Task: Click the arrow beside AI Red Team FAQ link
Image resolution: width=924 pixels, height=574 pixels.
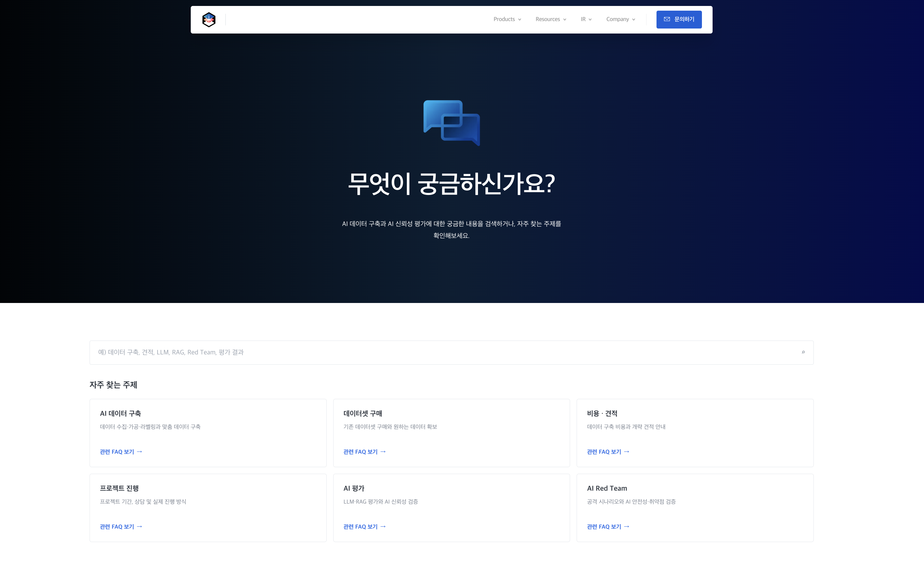Action: [626, 527]
